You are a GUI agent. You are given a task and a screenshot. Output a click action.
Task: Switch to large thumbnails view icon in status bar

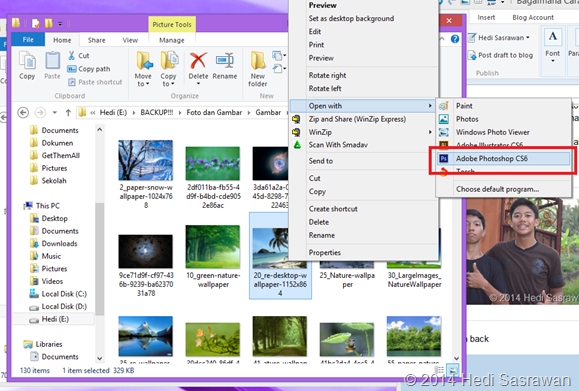(x=452, y=370)
